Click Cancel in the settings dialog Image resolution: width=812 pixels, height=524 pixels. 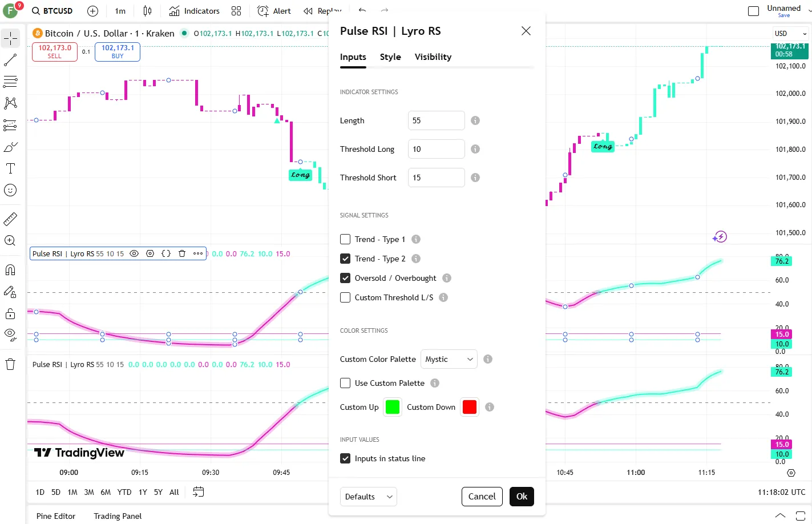point(482,497)
